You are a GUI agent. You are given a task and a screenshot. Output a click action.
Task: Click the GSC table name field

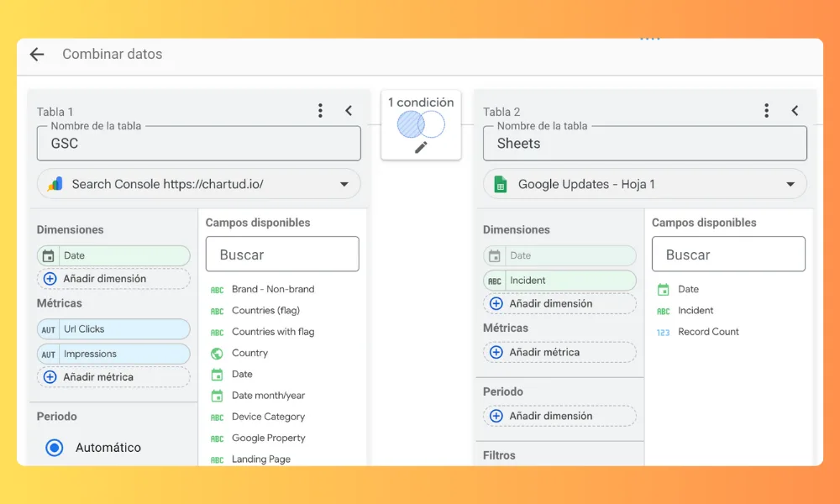(x=198, y=144)
